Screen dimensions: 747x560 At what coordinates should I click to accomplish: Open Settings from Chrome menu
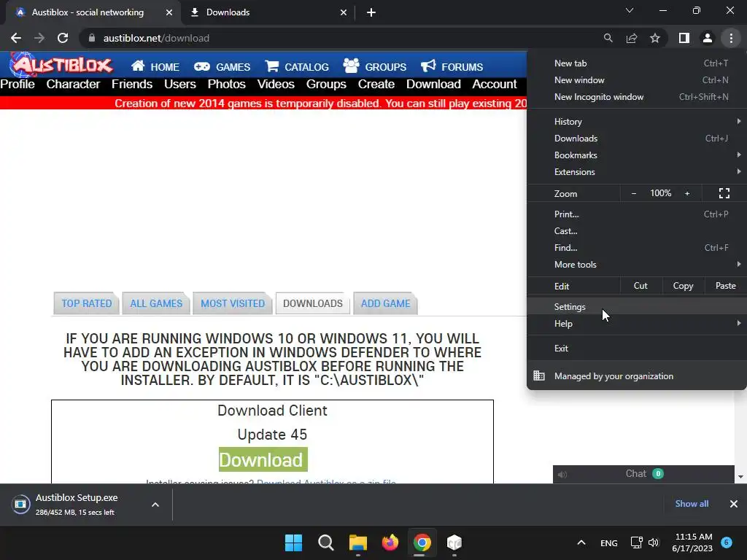tap(636, 307)
